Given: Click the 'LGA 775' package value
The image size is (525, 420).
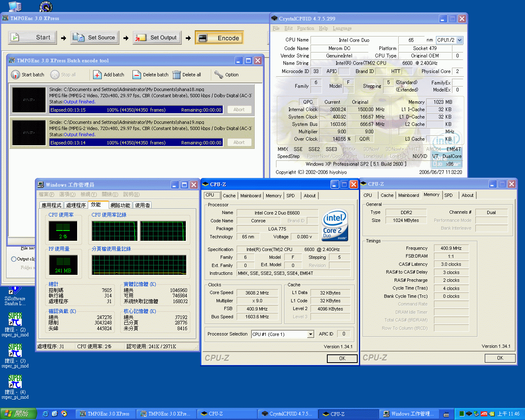Looking at the screenshot, I should [277, 229].
